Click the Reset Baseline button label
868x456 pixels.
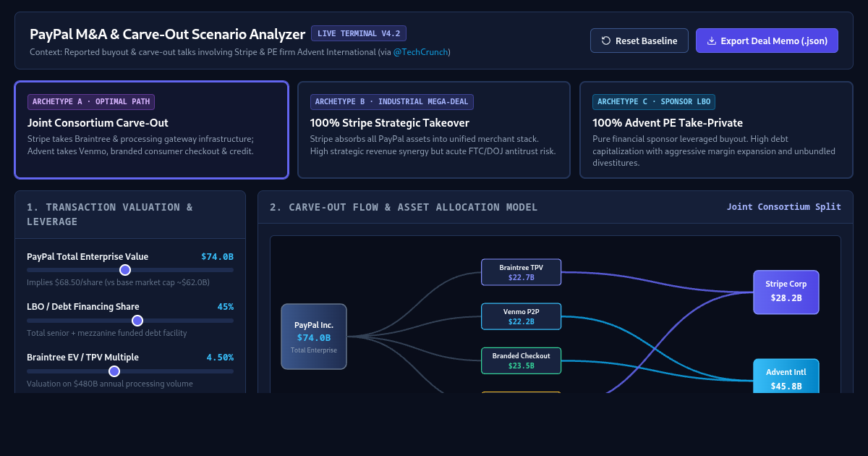(x=647, y=41)
